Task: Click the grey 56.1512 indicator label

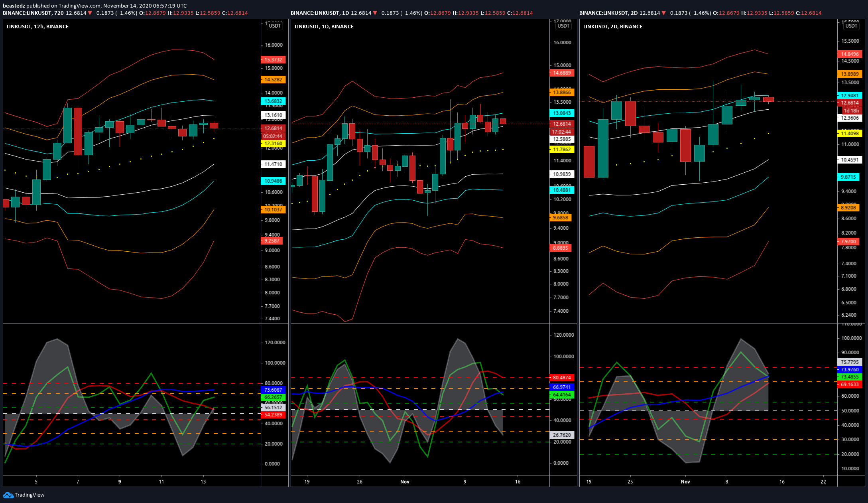Action: coord(273,408)
